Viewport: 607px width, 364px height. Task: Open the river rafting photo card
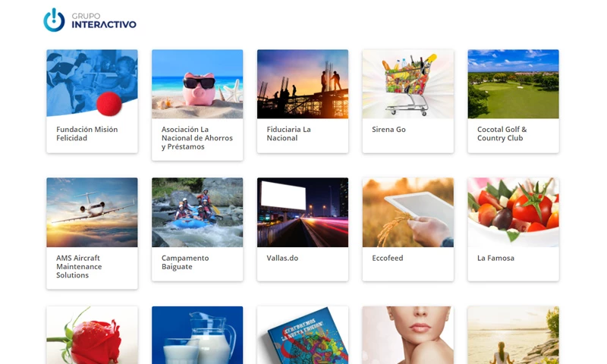[197, 212]
